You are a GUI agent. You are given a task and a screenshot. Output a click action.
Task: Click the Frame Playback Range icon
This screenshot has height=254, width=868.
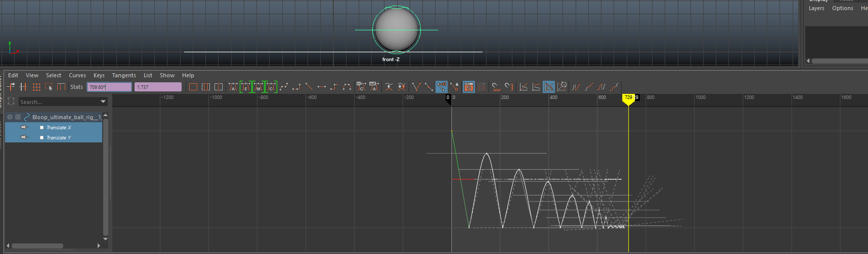pos(205,87)
